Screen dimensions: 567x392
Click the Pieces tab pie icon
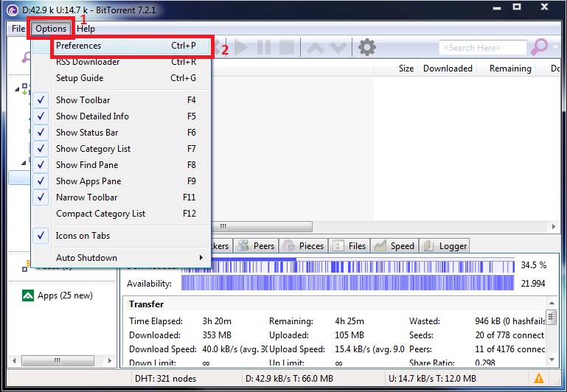coord(289,245)
